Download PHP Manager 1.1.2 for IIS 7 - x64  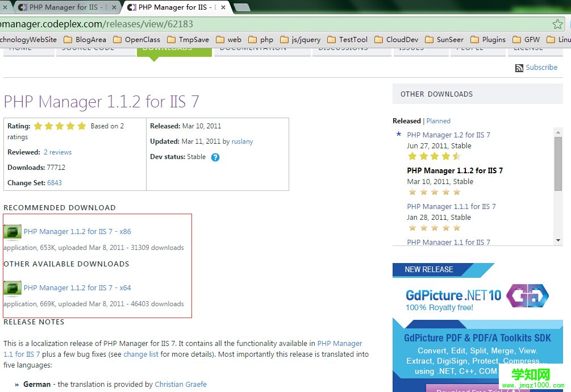click(77, 288)
